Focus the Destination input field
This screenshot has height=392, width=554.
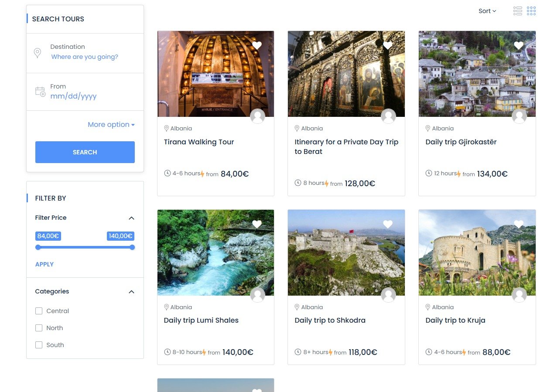[x=85, y=57]
